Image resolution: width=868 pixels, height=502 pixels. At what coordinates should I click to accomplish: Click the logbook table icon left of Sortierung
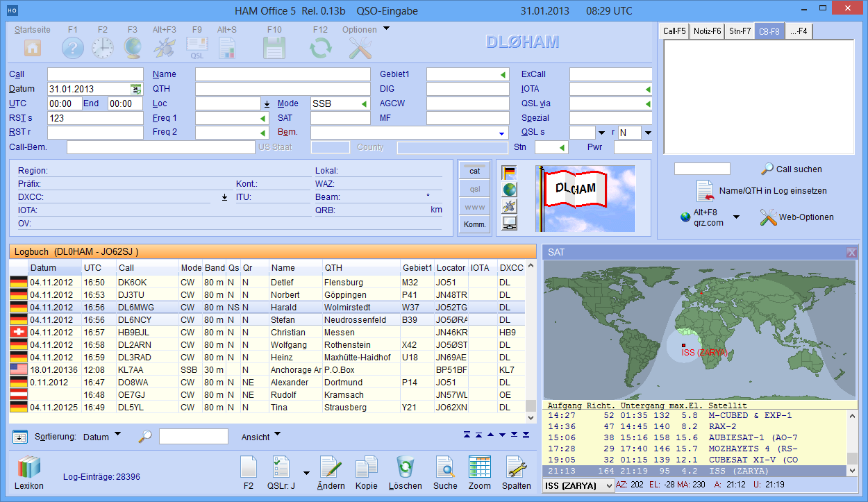tap(20, 437)
